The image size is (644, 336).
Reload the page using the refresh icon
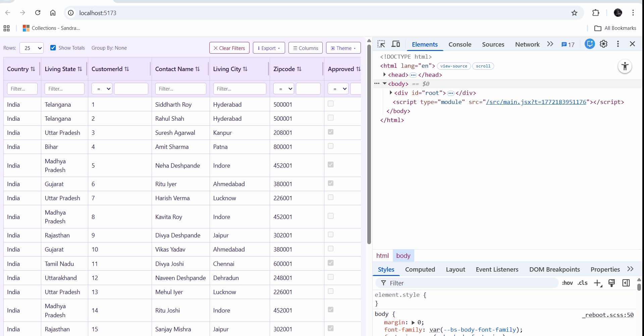(38, 13)
